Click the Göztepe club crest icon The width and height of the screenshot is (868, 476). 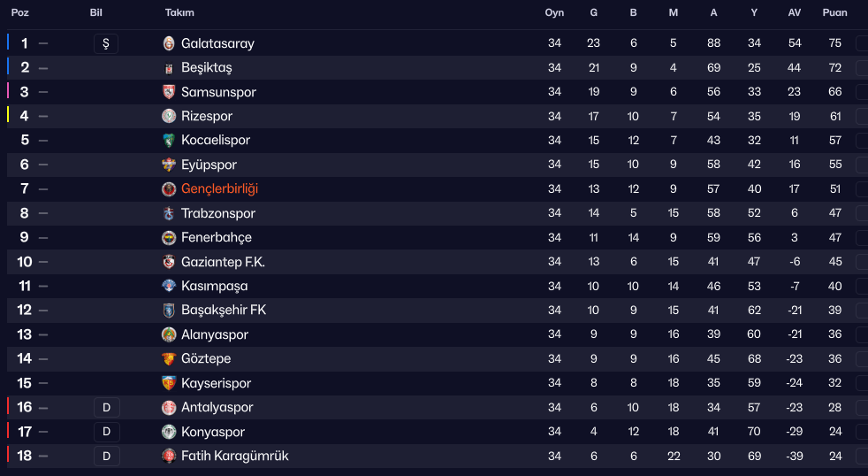(x=169, y=359)
